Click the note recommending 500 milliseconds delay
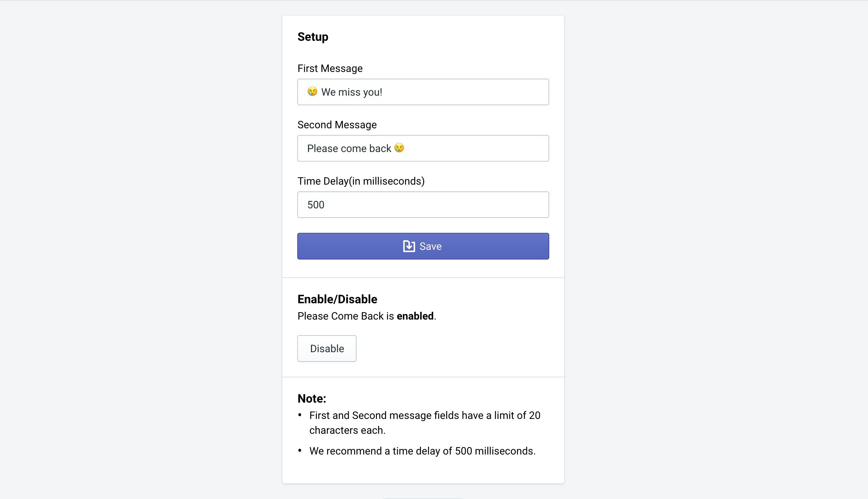The image size is (868, 499). click(423, 451)
